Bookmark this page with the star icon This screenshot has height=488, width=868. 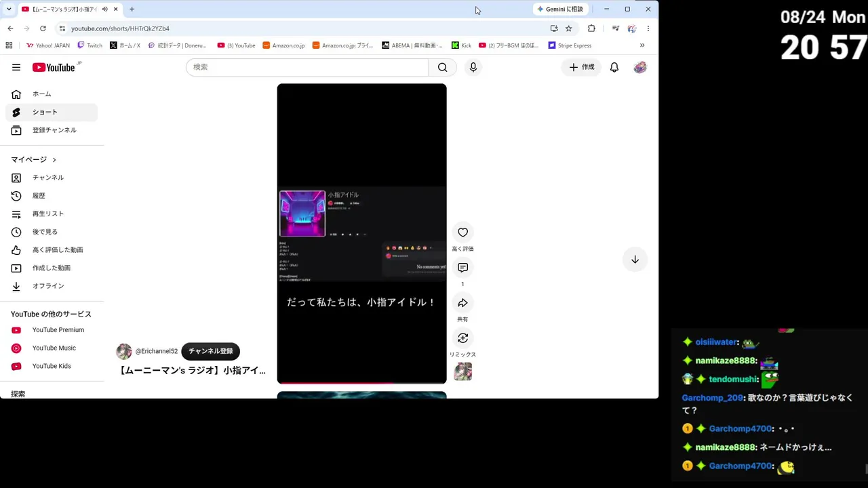click(x=569, y=28)
